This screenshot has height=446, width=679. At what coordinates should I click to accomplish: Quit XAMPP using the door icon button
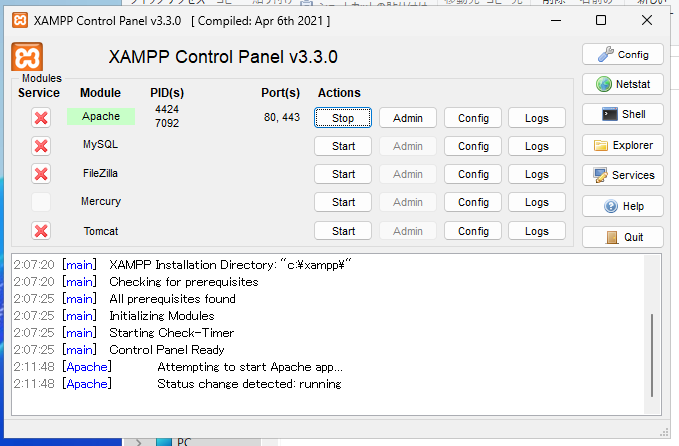pos(622,237)
